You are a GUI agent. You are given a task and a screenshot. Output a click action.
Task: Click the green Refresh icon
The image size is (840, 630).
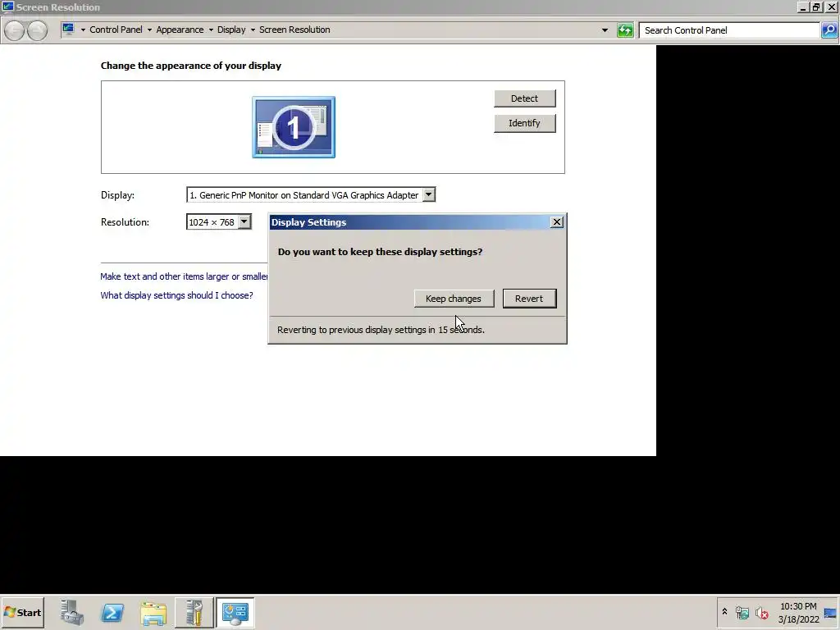click(x=625, y=30)
